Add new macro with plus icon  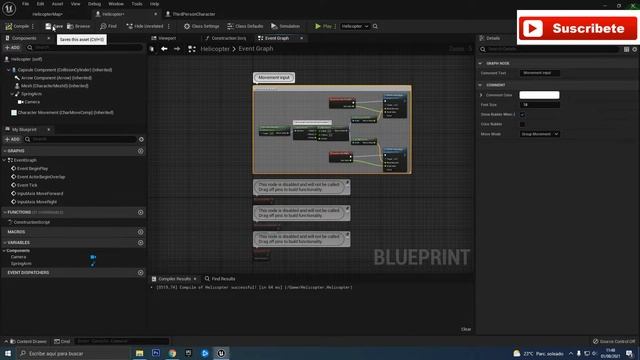140,232
